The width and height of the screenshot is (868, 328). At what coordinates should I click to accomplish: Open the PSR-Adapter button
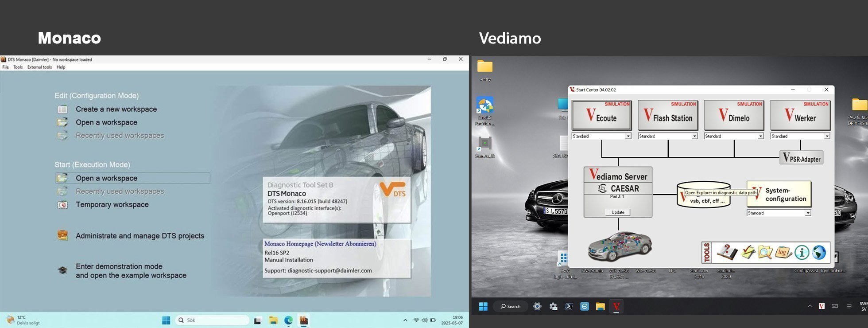pos(802,158)
